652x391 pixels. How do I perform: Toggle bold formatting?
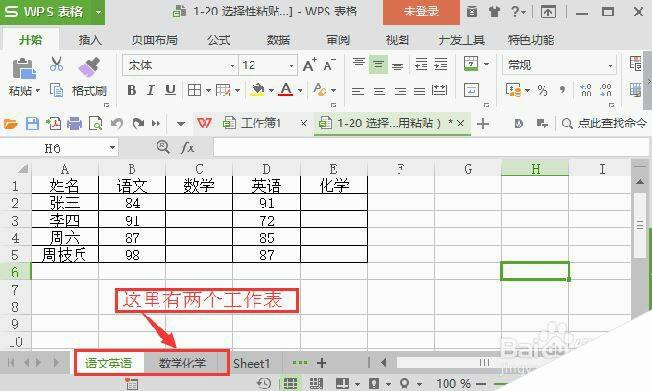pyautogui.click(x=131, y=90)
